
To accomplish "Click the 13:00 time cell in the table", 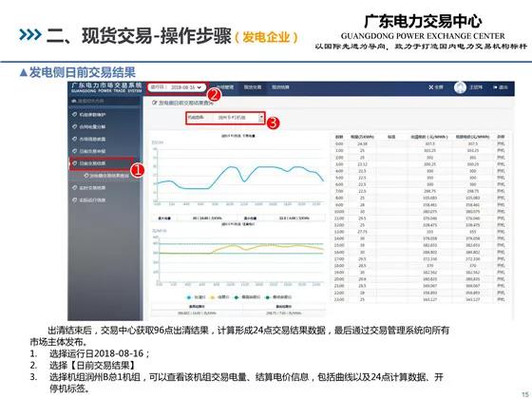I will 339,232.
